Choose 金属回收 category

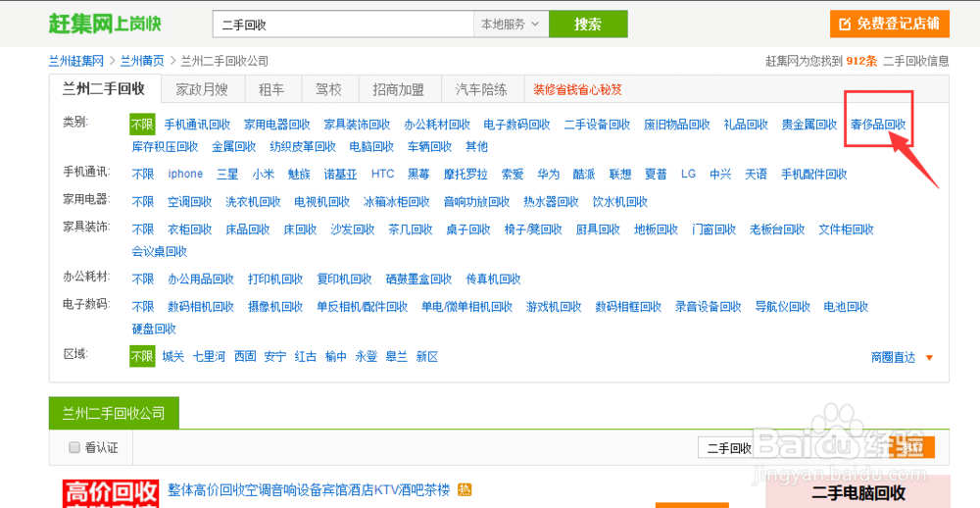(x=234, y=147)
